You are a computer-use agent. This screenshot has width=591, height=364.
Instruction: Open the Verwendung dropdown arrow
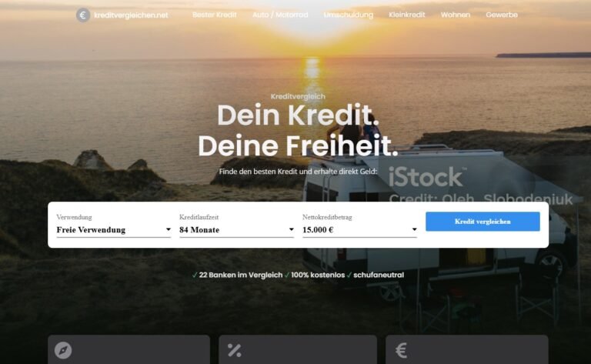coord(168,229)
